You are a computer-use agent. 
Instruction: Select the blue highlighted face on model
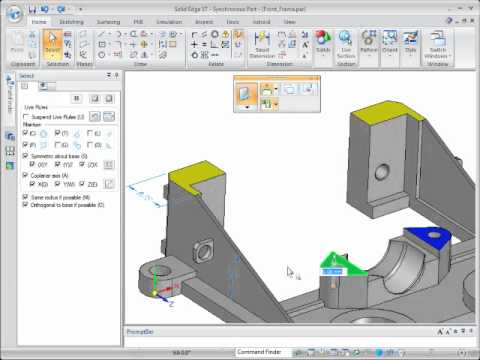pos(427,237)
